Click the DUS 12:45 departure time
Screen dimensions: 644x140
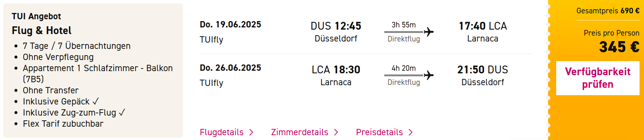pyautogui.click(x=336, y=26)
